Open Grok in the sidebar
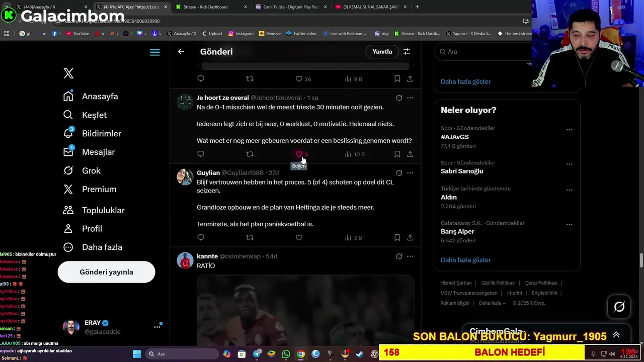 click(x=82, y=170)
